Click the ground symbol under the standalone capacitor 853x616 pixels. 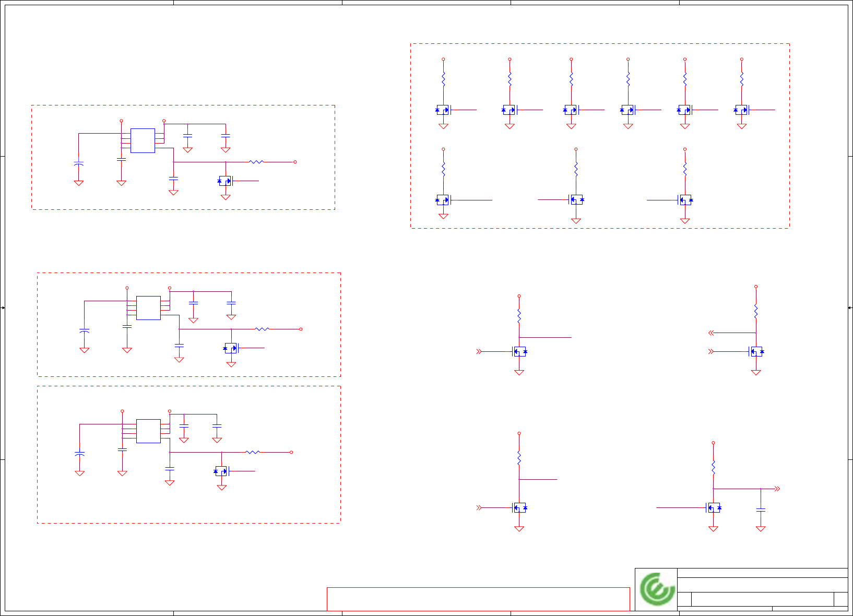[761, 529]
